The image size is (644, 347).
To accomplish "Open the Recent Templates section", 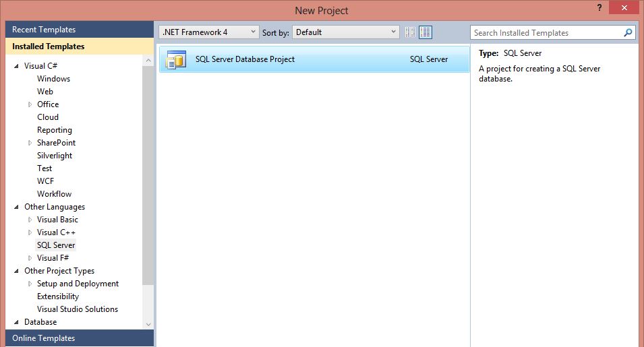I will pyautogui.click(x=80, y=30).
